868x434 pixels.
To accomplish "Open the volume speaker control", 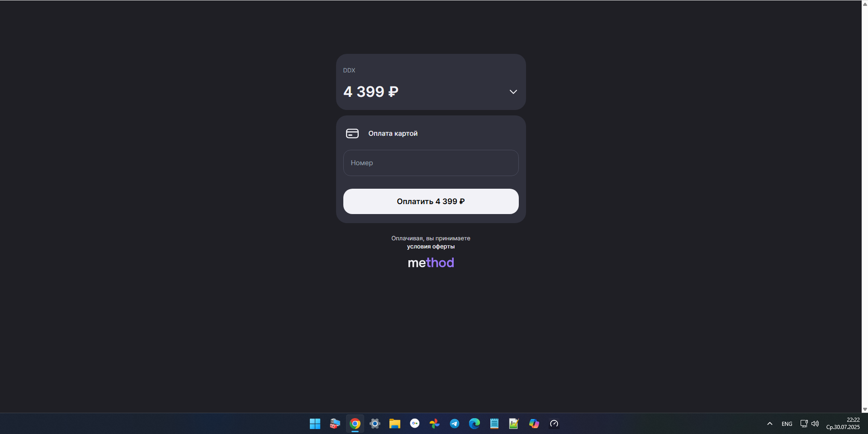I will coord(815,424).
